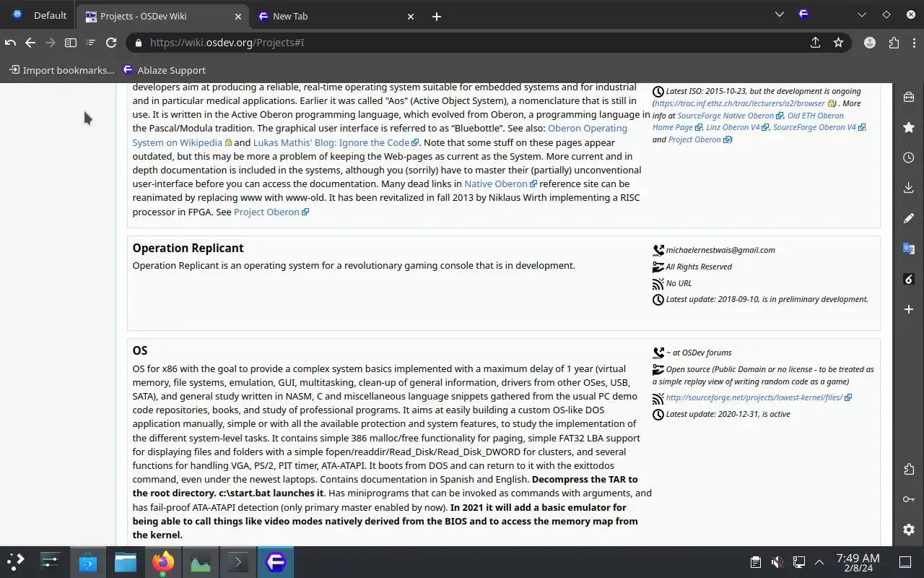924x578 pixels.
Task: Open the list all tabs dropdown
Action: 779,14
